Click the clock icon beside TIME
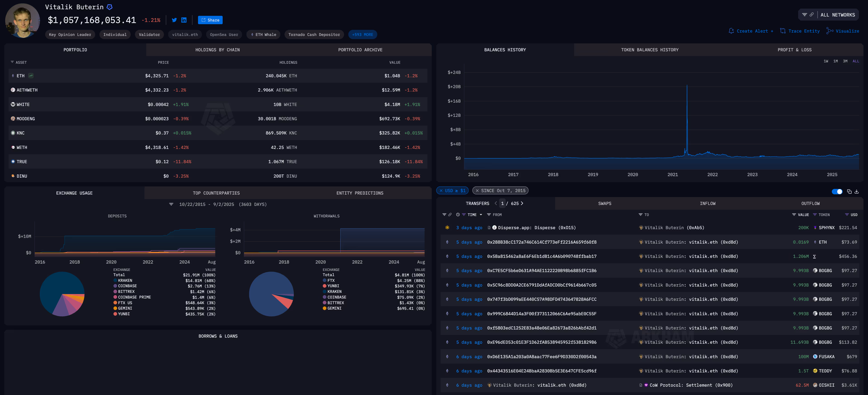The width and height of the screenshot is (868, 395). (x=458, y=215)
